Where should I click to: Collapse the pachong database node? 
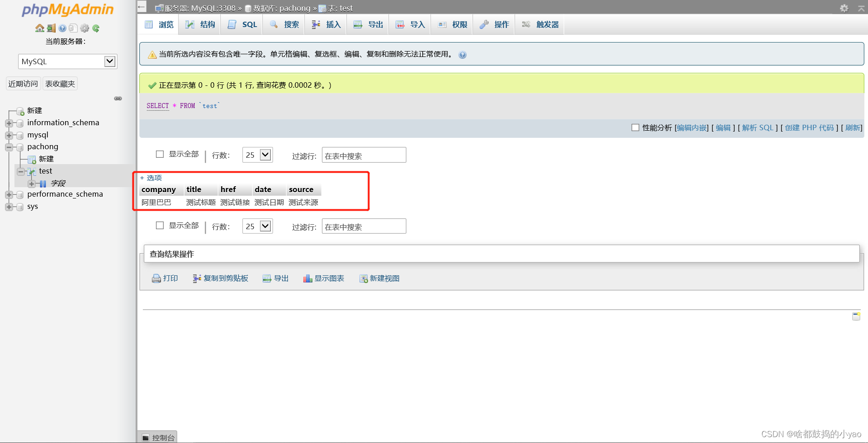click(9, 147)
